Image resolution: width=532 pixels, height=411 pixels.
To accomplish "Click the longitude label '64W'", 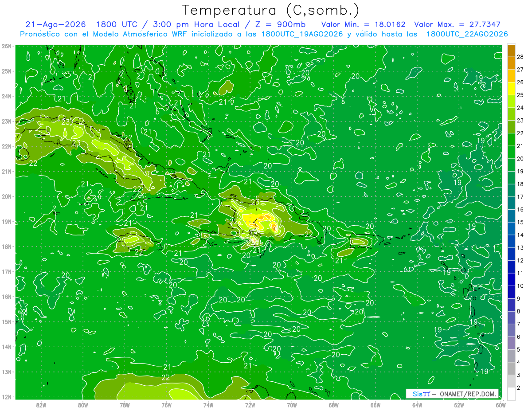I will point(417,404).
